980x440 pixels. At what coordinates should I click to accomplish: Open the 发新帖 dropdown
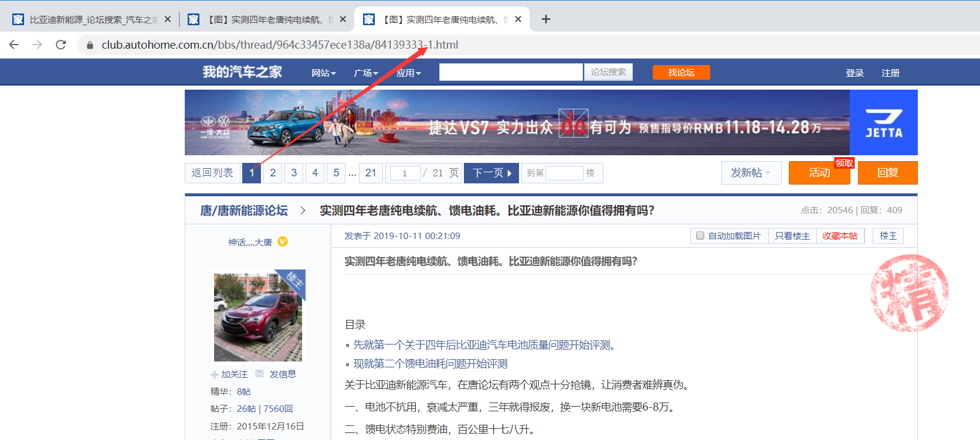coord(751,173)
